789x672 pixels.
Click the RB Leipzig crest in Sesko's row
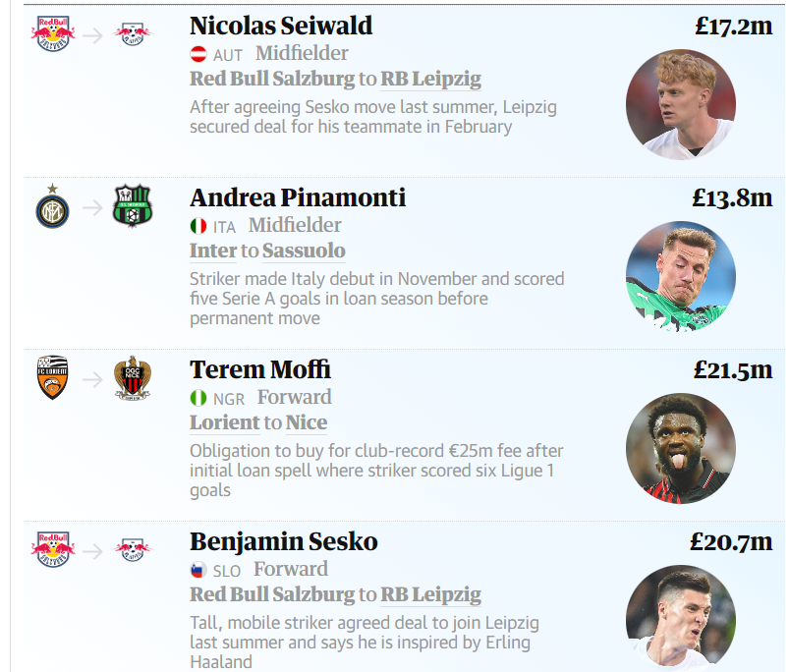click(x=133, y=550)
